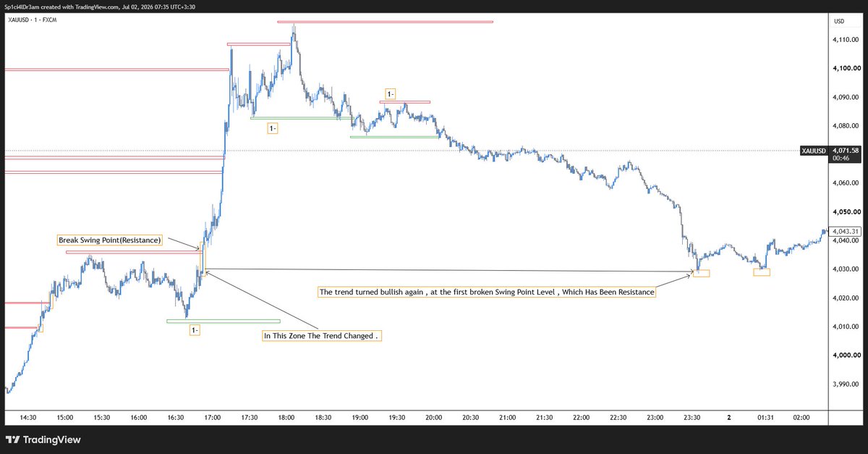This screenshot has height=454, width=868.
Task: Select the 4,043.31 last price label
Action: pos(846,231)
